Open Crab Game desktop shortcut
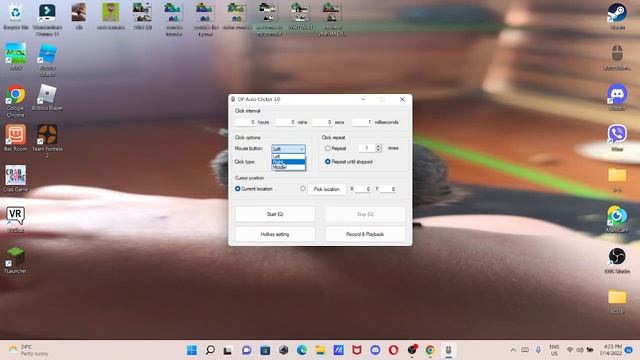640x360 pixels. (16, 178)
